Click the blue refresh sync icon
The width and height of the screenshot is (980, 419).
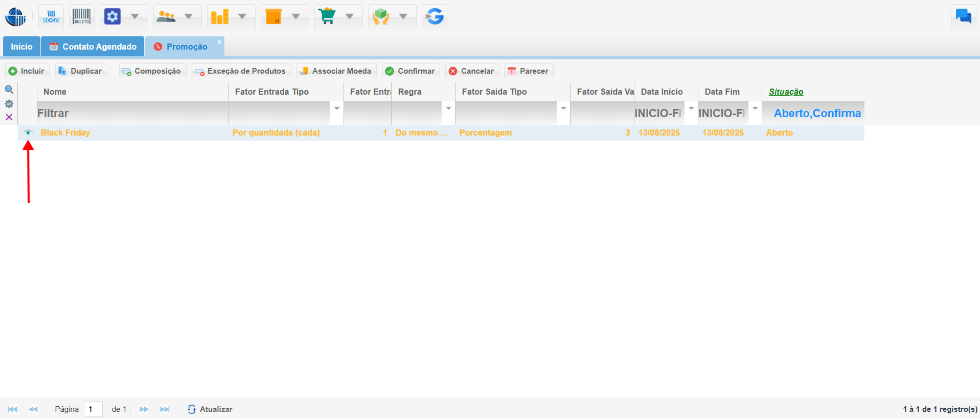click(435, 17)
